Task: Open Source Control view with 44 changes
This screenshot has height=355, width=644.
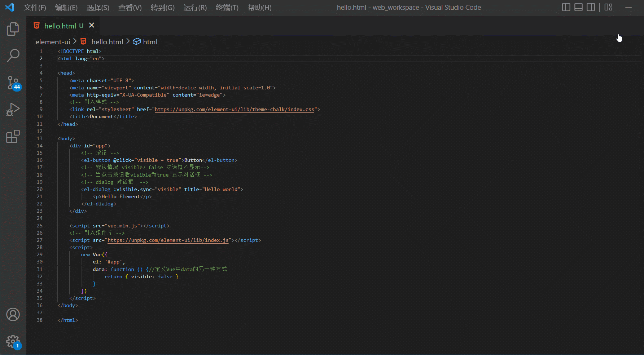Action: pyautogui.click(x=14, y=83)
